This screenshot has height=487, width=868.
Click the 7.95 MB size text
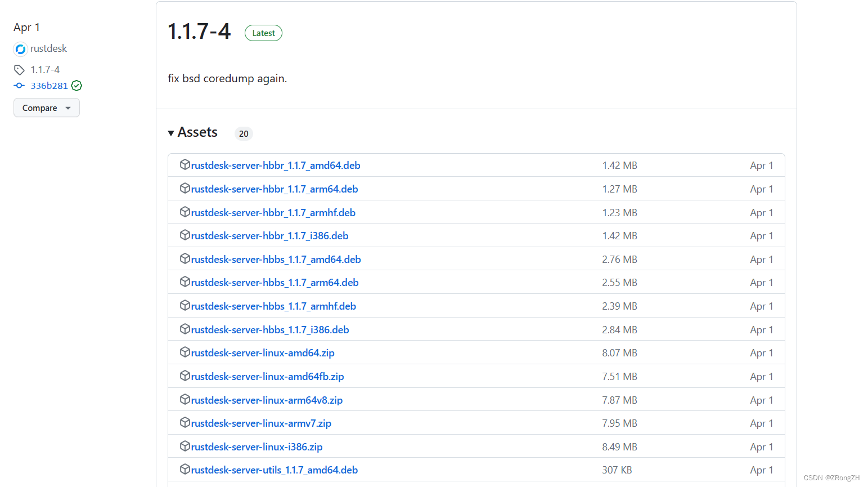619,423
